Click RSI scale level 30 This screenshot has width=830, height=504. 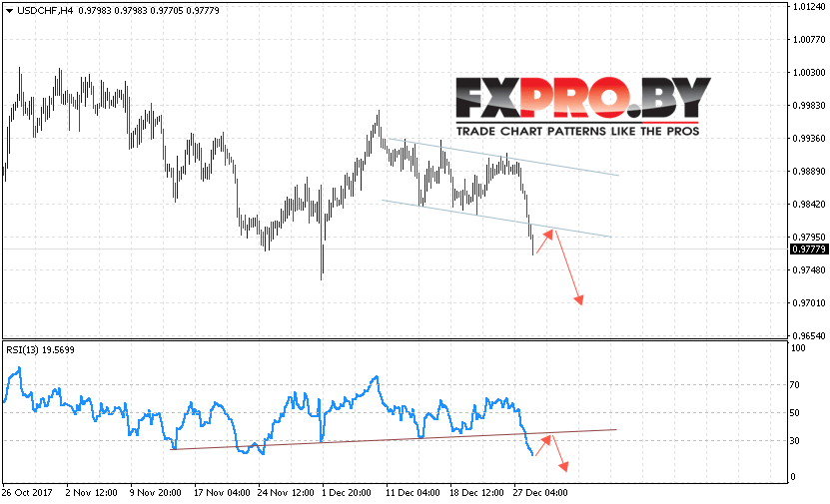[795, 440]
